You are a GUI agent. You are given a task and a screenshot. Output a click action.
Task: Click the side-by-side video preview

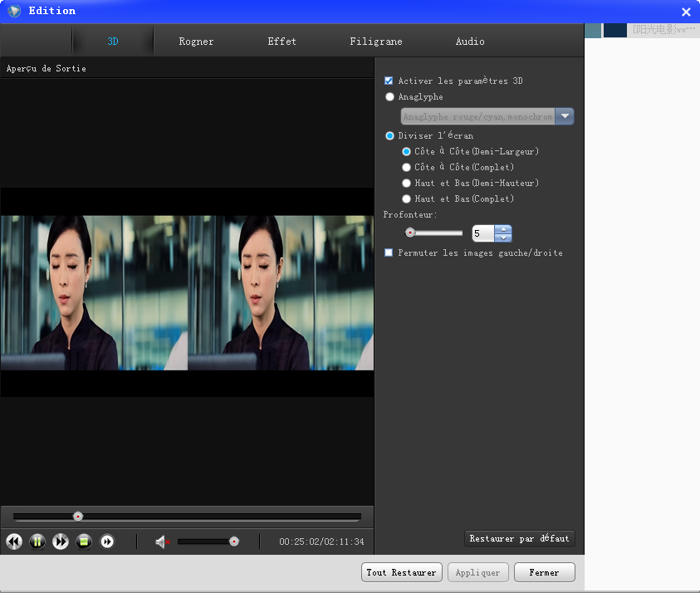coord(187,292)
